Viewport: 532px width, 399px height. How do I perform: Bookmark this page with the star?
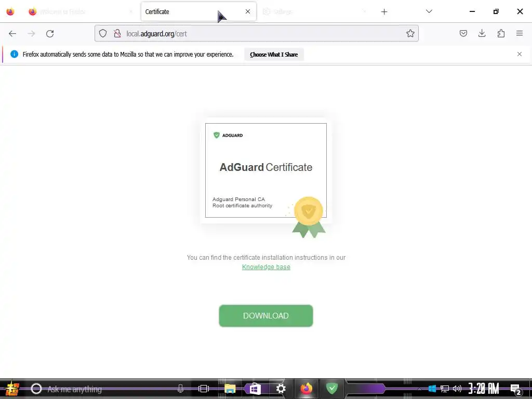pos(410,33)
